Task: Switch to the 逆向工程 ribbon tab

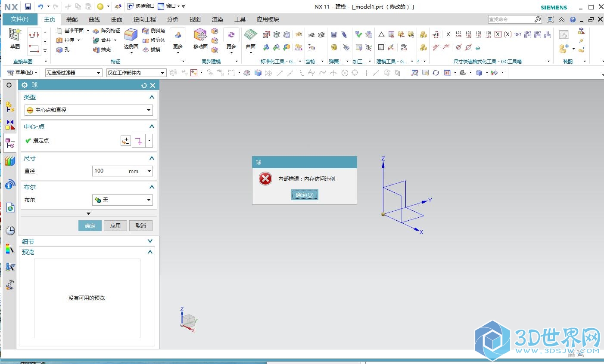Action: point(145,19)
